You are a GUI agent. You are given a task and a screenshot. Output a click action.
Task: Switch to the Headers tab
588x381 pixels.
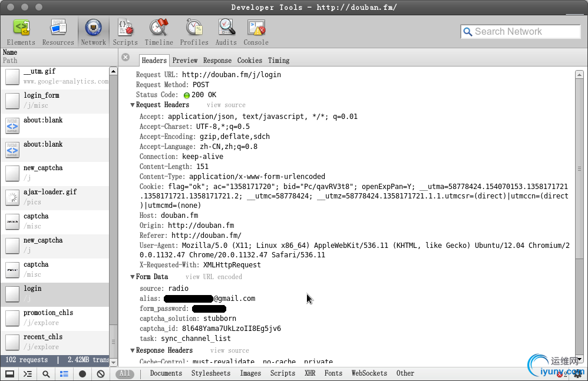pyautogui.click(x=154, y=60)
